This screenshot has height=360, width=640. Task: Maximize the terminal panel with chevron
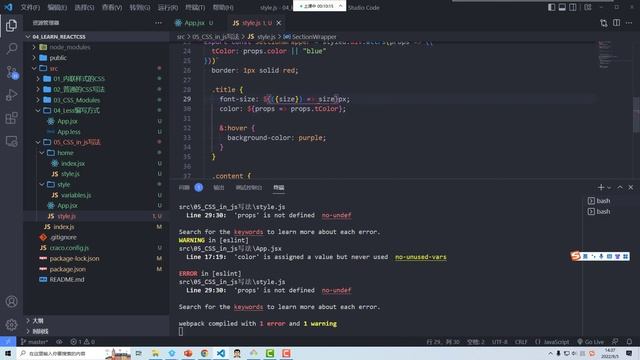tap(620, 187)
